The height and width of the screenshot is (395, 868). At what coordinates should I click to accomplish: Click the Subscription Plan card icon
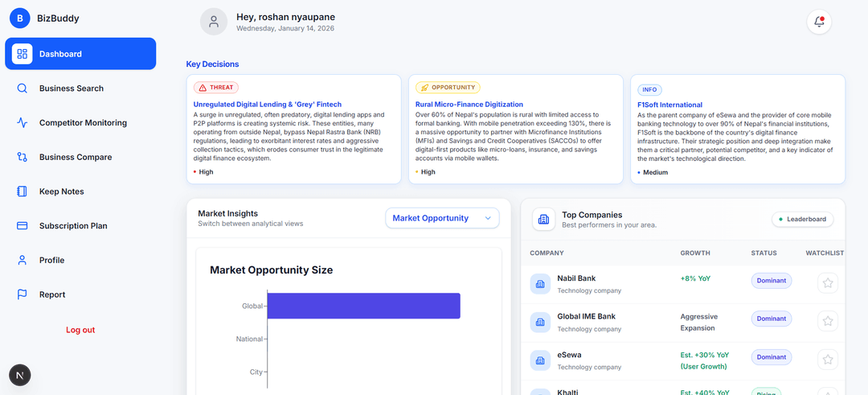tap(23, 226)
